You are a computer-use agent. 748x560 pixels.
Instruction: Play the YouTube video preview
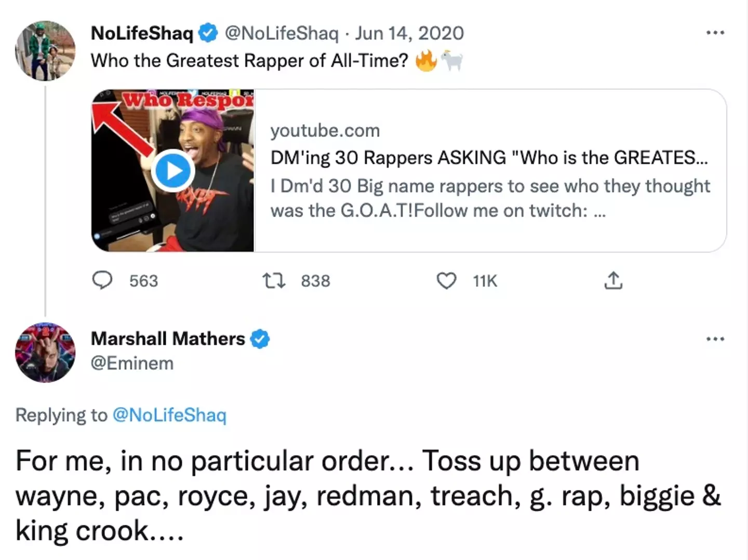click(x=173, y=171)
